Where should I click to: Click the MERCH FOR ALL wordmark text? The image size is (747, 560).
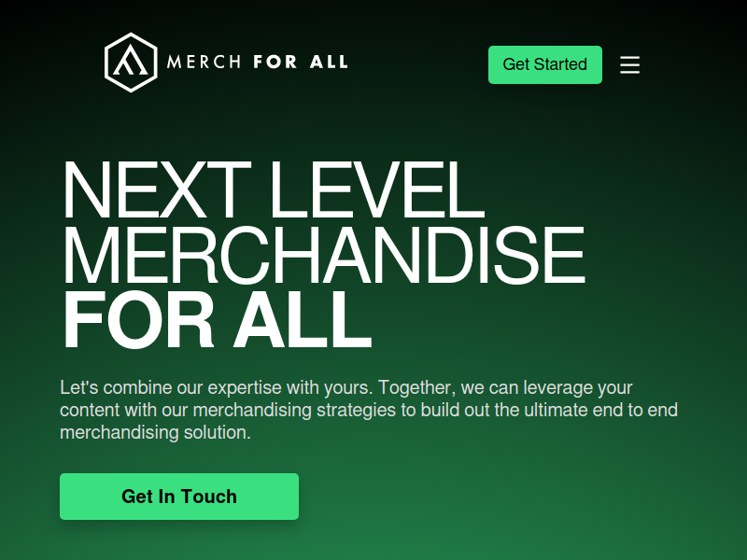(x=258, y=62)
